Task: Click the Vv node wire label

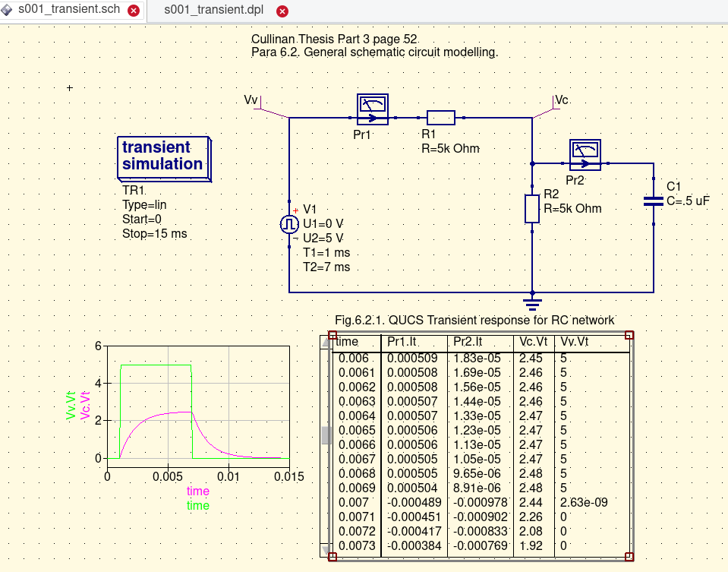Action: pyautogui.click(x=251, y=101)
